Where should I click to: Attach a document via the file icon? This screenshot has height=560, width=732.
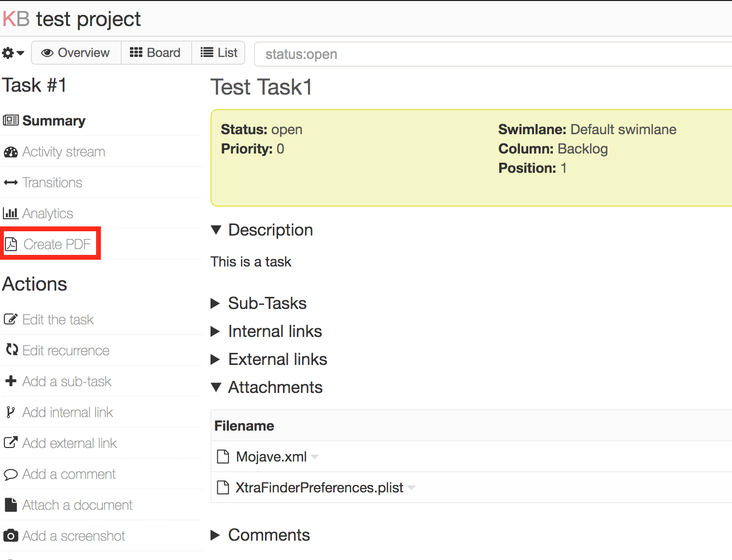(x=11, y=504)
